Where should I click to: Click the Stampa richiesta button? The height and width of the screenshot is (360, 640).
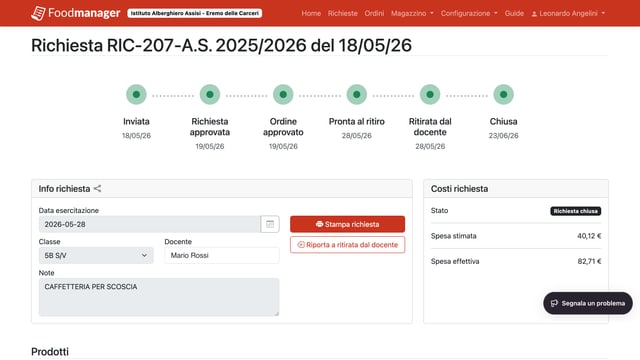click(347, 224)
